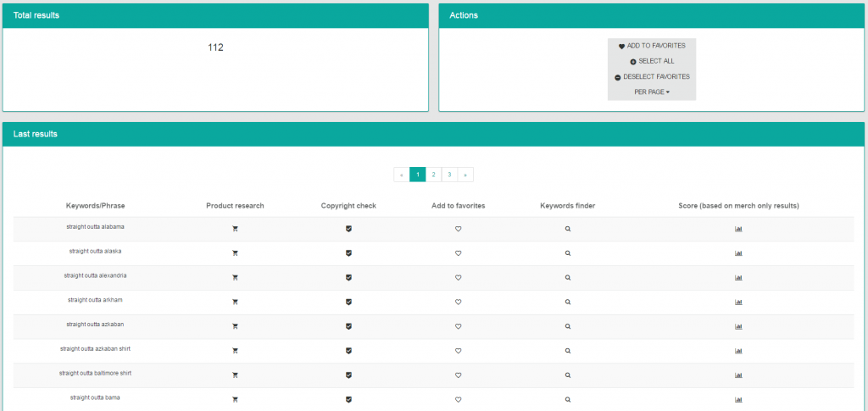868x411 pixels.
Task: Open product research cart for azkaban shirt row
Action: pos(235,351)
